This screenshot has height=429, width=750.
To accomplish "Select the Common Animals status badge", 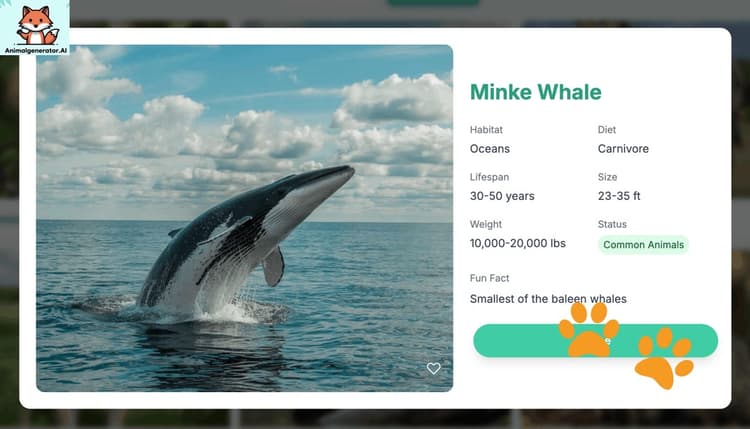I will [643, 245].
